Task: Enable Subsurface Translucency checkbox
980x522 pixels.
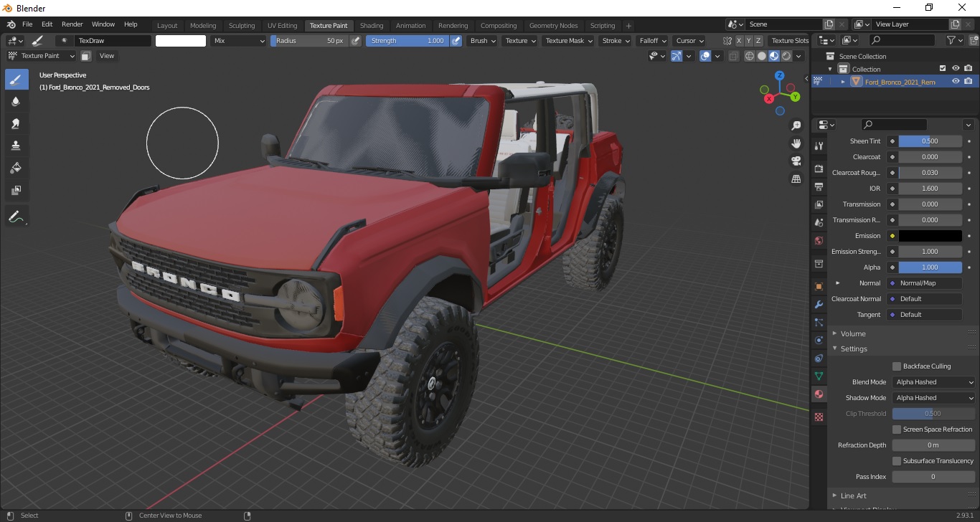Action: pos(897,461)
